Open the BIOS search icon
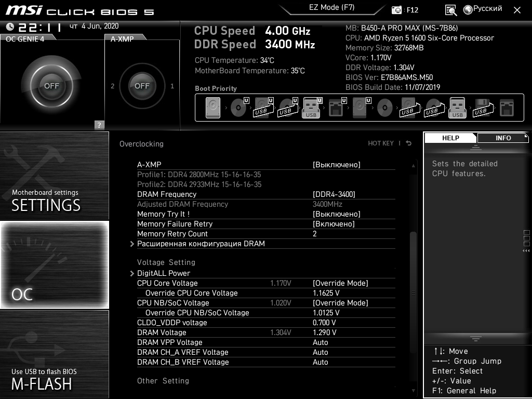 click(x=450, y=10)
